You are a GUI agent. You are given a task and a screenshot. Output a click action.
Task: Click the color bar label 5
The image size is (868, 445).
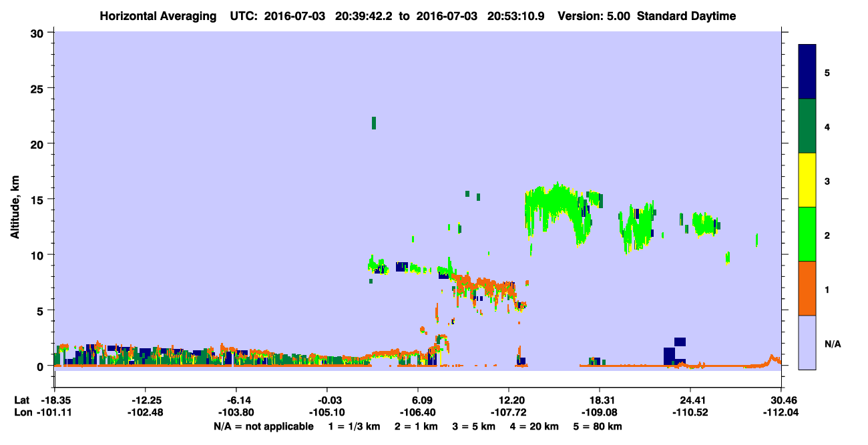827,73
